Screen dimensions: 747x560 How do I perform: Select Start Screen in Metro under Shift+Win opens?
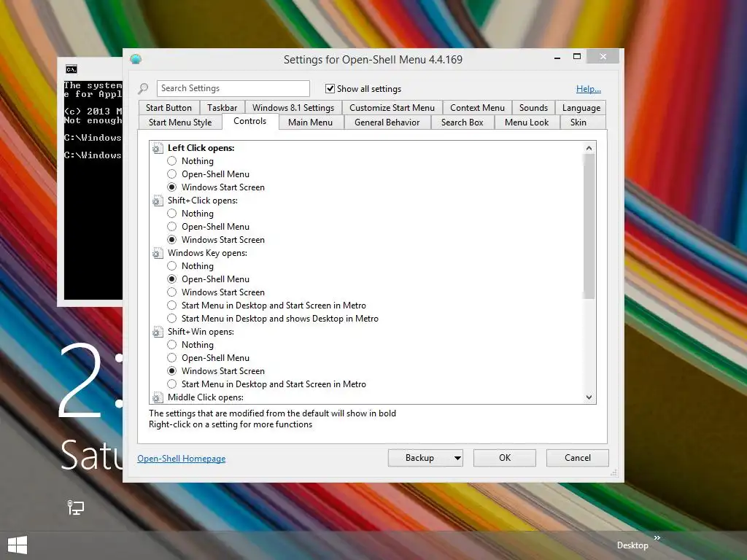(172, 384)
